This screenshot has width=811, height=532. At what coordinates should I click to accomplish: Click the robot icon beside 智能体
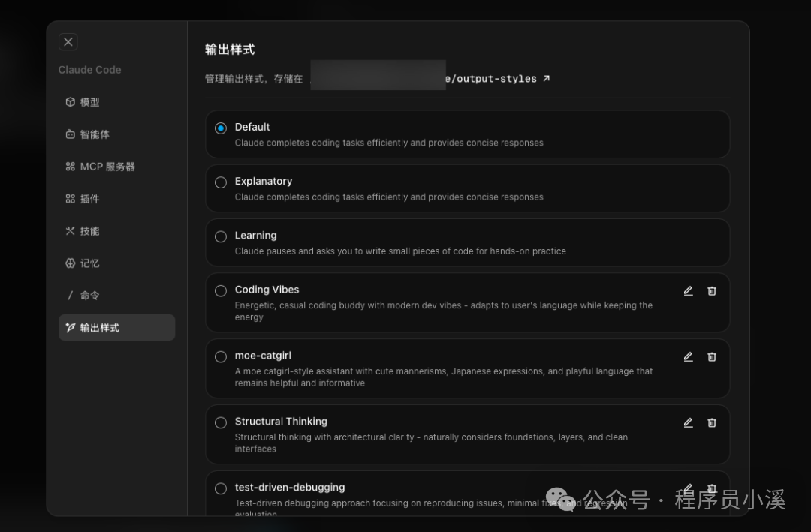tap(71, 134)
